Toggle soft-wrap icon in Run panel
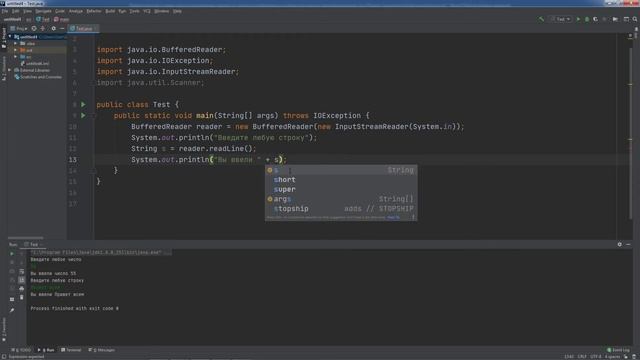Image resolution: width=640 pixels, height=360 pixels. pos(22,271)
